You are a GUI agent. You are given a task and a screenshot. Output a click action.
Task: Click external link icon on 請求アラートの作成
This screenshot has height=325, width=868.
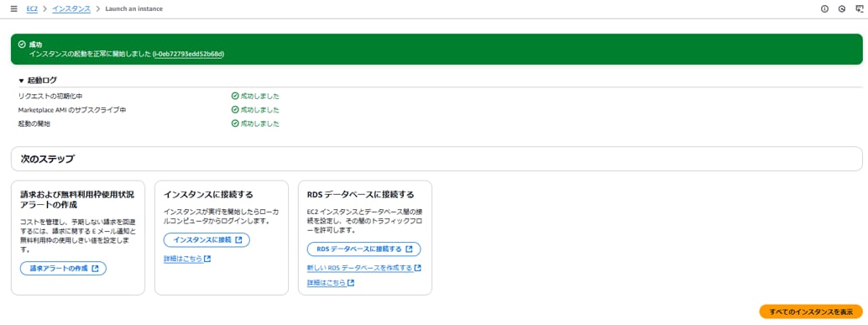(x=95, y=269)
